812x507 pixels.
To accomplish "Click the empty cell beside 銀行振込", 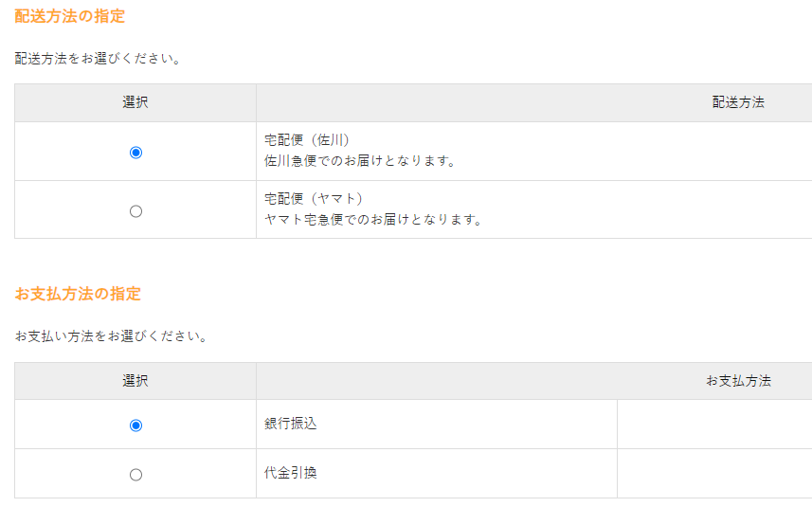I will click(713, 425).
